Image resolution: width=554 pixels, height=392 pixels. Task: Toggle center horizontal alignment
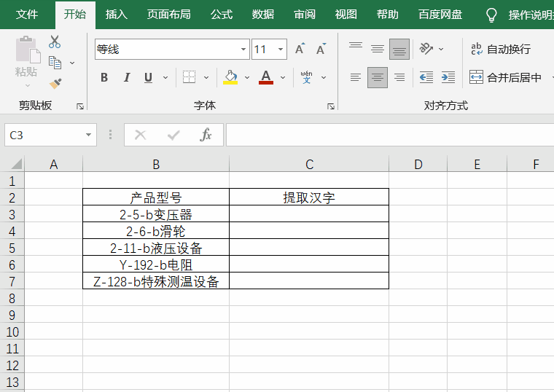(378, 77)
